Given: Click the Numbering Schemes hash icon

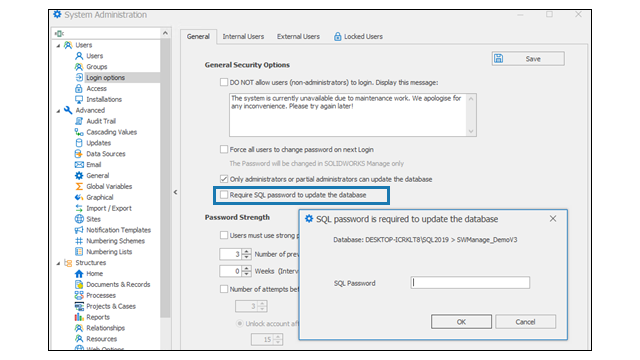Looking at the screenshot, I should pyautogui.click(x=79, y=241).
